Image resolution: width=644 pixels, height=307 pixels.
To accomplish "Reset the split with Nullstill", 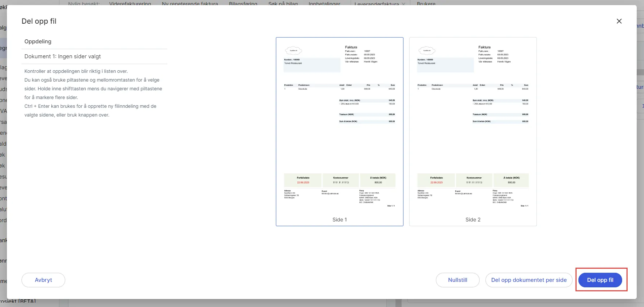I will tap(458, 280).
